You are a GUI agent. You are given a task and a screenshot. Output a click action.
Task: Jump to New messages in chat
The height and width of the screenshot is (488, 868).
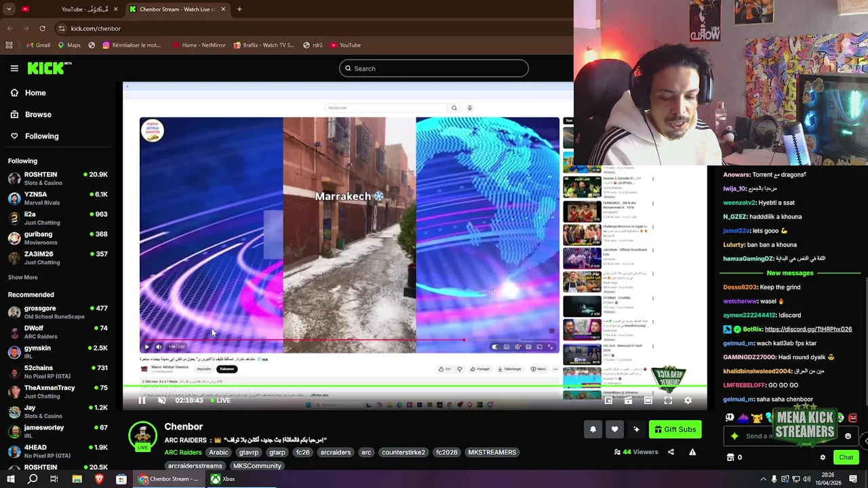point(790,273)
